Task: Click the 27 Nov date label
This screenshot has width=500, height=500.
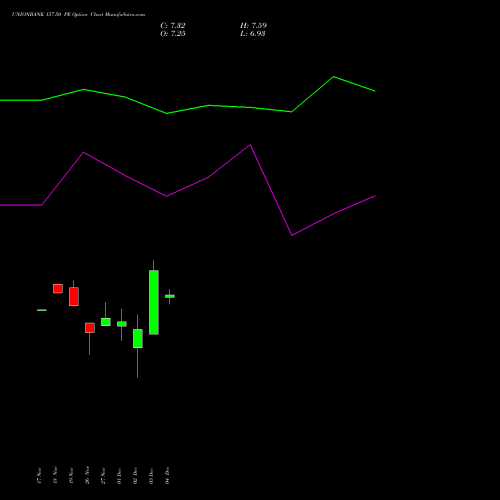Action: pos(103,475)
